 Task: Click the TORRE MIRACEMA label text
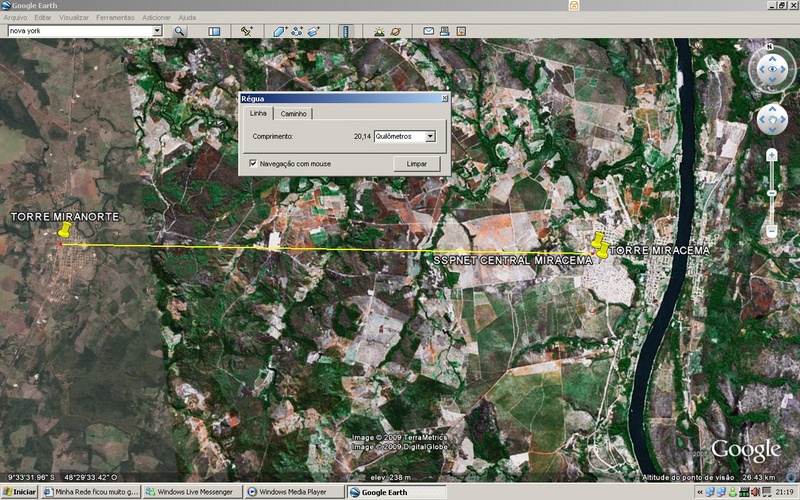pyautogui.click(x=659, y=251)
